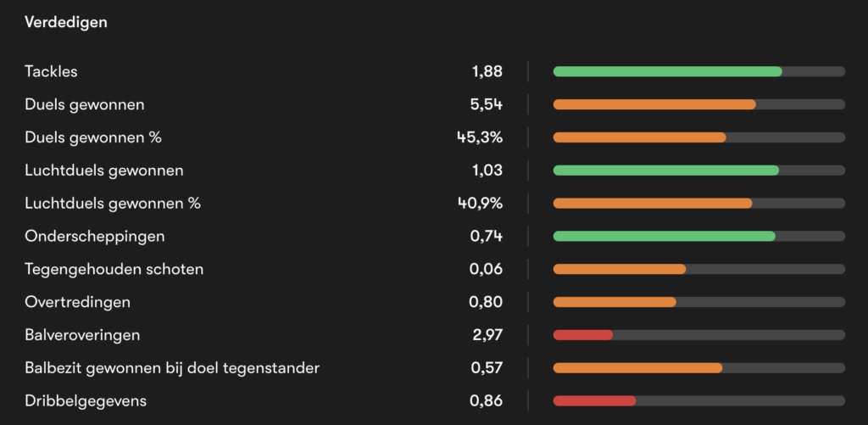Click the Verdedigen section heading
The width and height of the screenshot is (868, 425).
pos(66,23)
